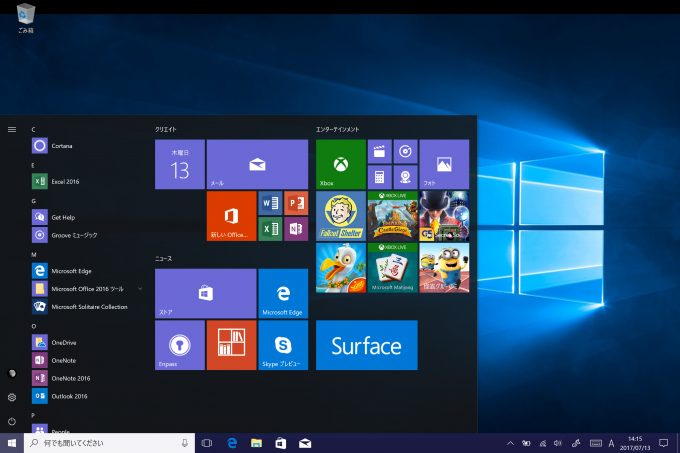Open user account picture in Start

[12, 373]
